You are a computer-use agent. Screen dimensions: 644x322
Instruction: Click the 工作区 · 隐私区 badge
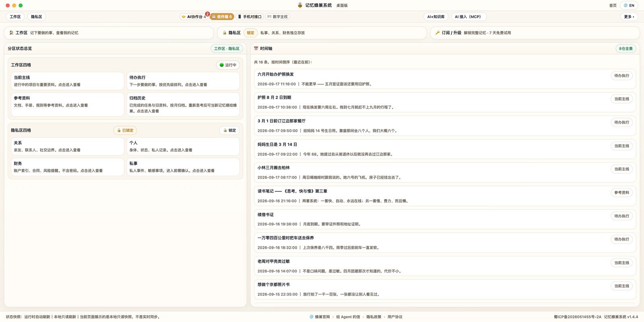pos(227,49)
